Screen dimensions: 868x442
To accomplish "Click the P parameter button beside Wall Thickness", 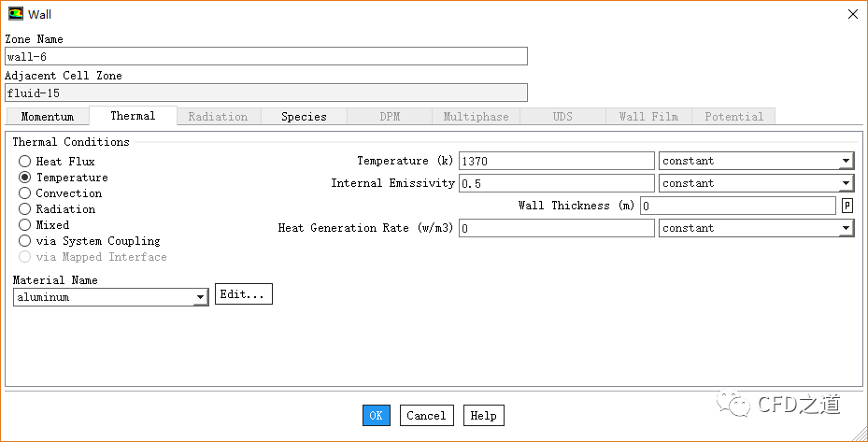I will tap(847, 206).
